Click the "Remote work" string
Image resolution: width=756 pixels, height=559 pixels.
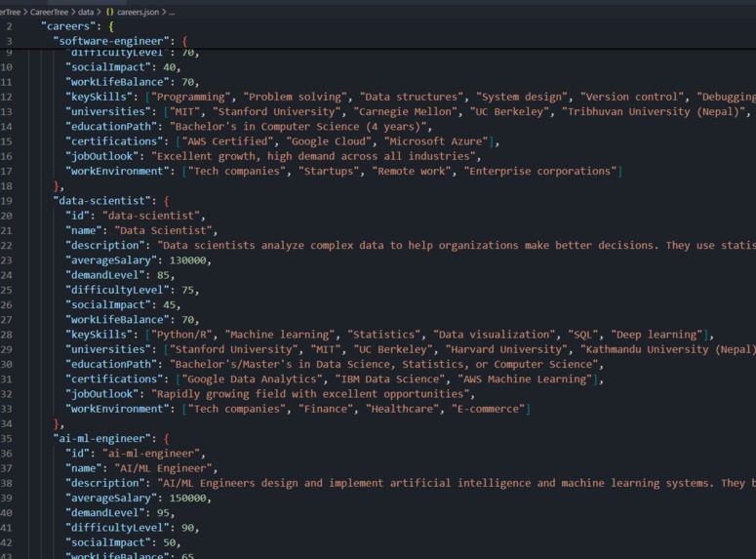(412, 172)
